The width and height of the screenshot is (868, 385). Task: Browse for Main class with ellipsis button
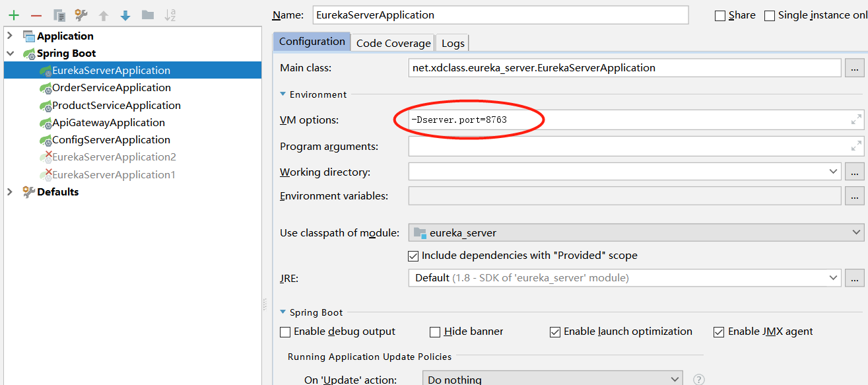coord(855,68)
